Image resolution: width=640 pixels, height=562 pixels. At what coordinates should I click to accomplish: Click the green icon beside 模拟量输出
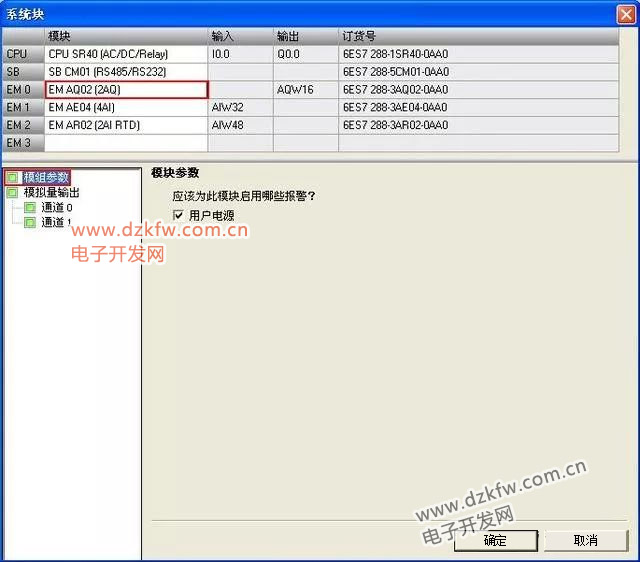[x=12, y=193]
